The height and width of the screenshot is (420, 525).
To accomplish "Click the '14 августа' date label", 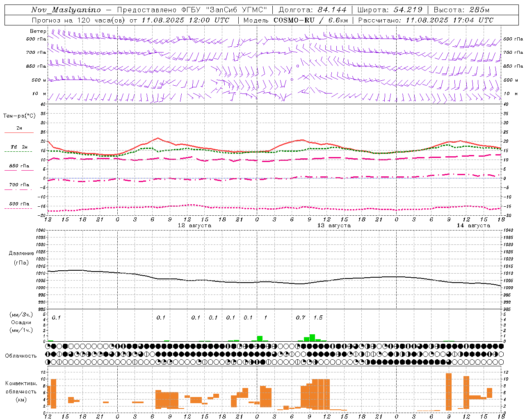I will [x=473, y=226].
